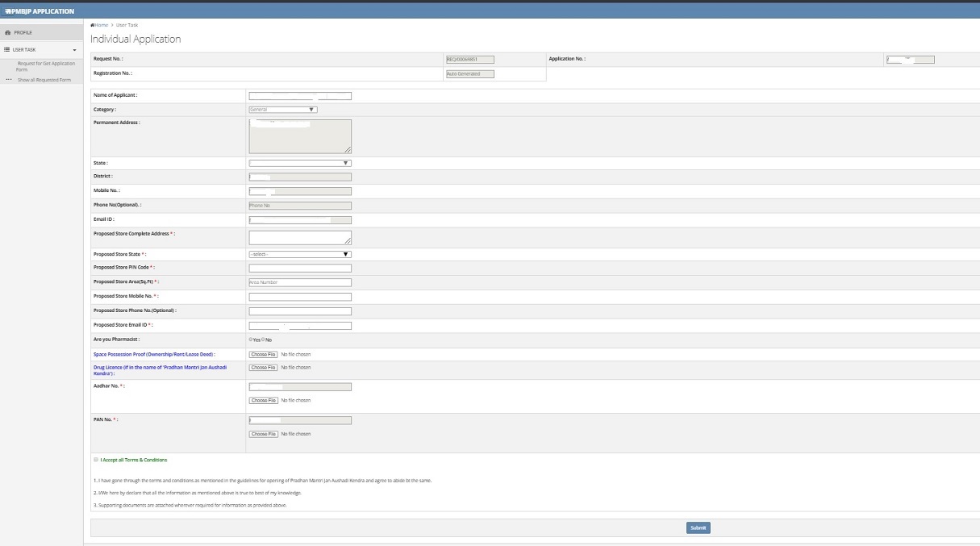Click the Profile icon in the sidebar
This screenshot has width=980, height=546.
(x=8, y=32)
